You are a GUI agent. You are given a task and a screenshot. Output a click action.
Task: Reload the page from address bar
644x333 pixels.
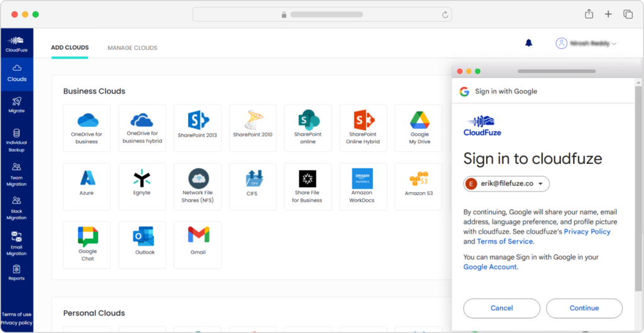pyautogui.click(x=445, y=14)
